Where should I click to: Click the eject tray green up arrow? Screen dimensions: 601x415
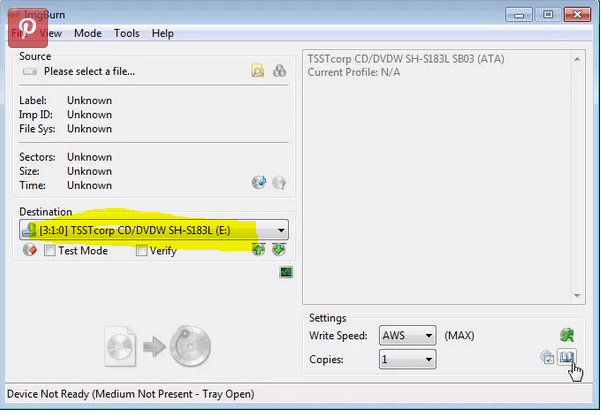click(258, 249)
